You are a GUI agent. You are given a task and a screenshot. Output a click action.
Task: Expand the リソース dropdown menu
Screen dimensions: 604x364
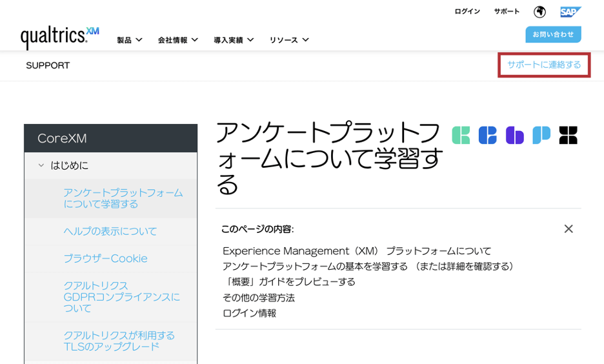(289, 40)
